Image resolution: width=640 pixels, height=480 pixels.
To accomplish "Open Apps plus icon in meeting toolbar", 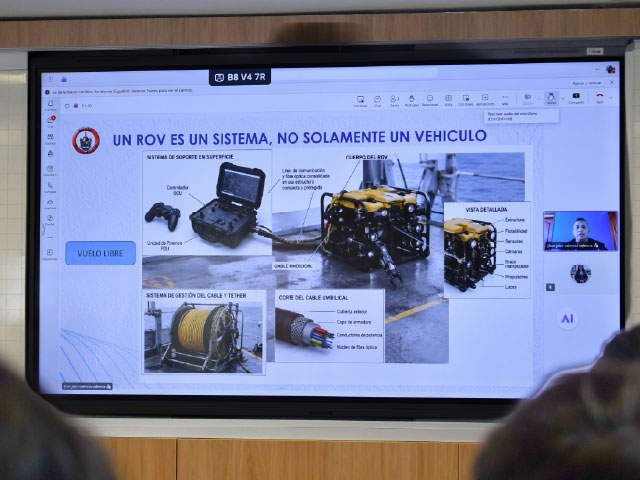I will pyautogui.click(x=485, y=100).
